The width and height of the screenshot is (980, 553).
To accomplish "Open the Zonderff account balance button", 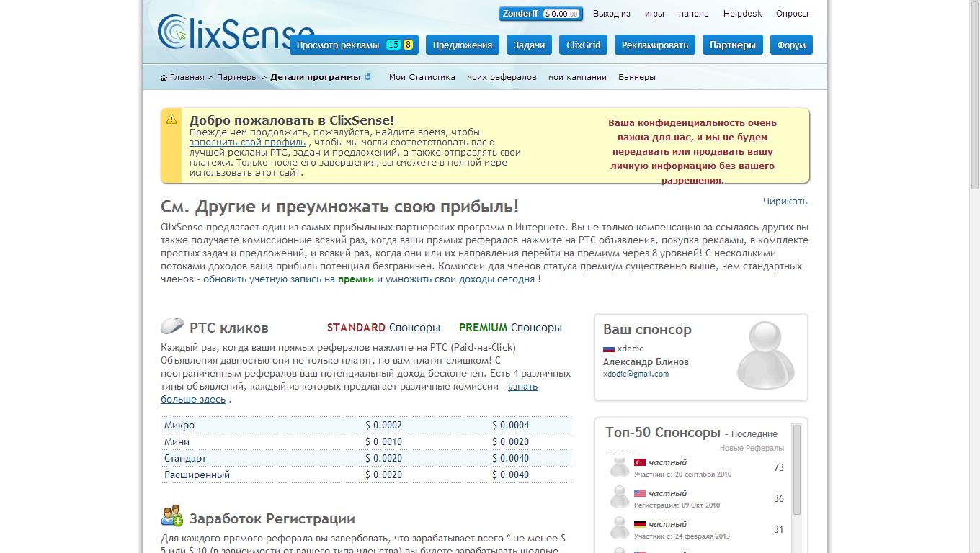I will (x=540, y=14).
